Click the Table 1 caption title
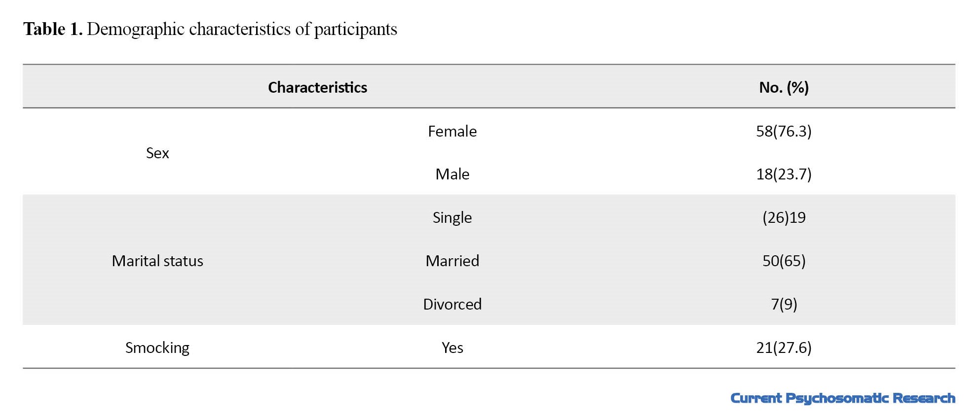 [x=210, y=29]
